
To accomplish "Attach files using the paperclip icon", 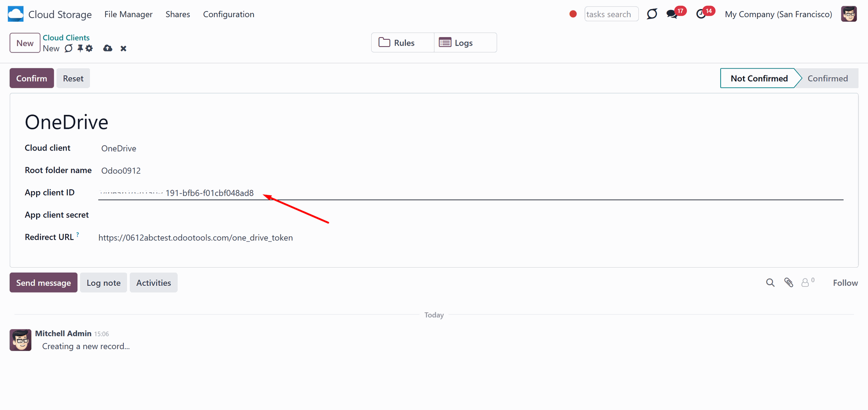I will point(789,283).
